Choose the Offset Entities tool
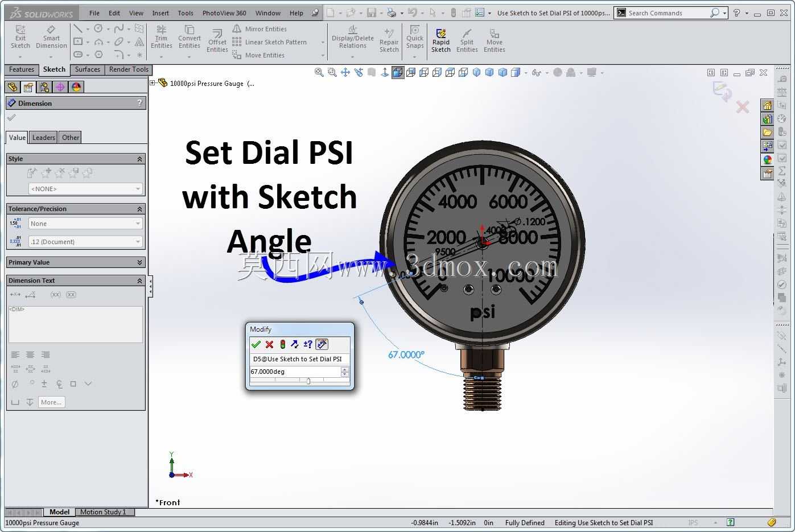Viewport: 795px width, 532px height. [217, 41]
